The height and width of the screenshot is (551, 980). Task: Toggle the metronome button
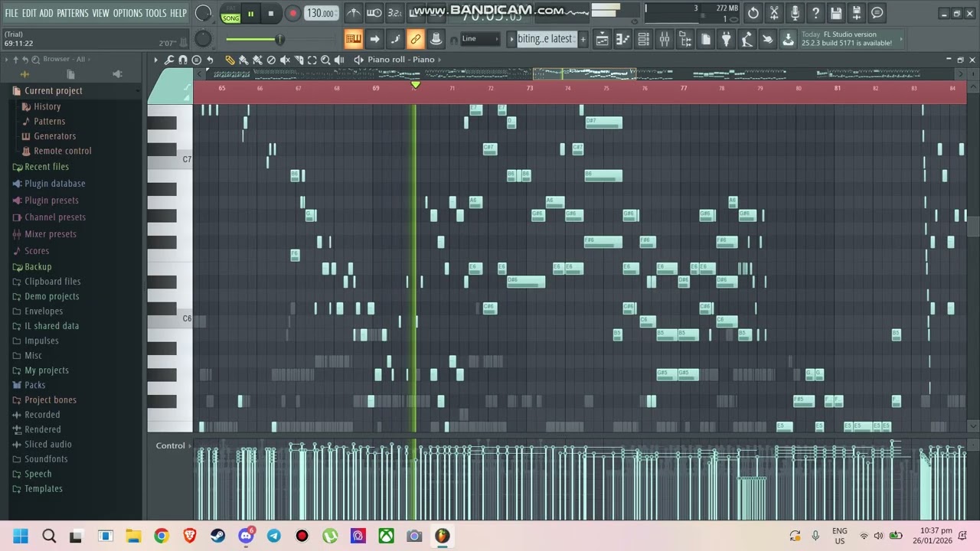353,13
